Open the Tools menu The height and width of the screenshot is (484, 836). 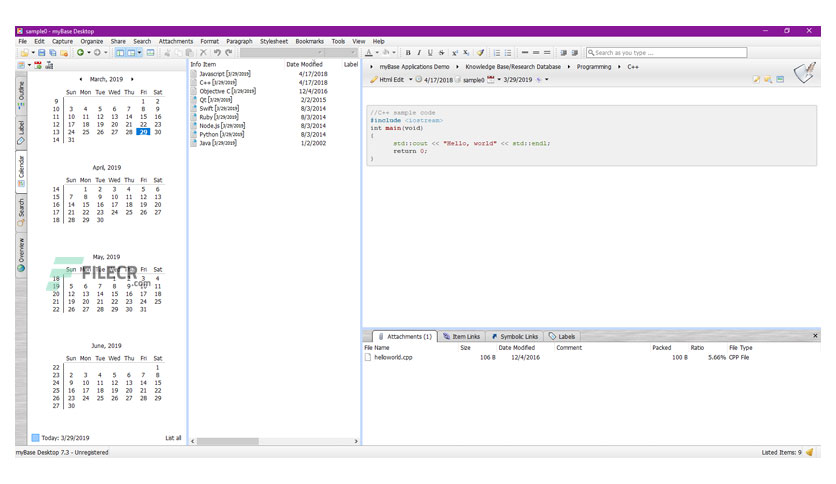(338, 41)
